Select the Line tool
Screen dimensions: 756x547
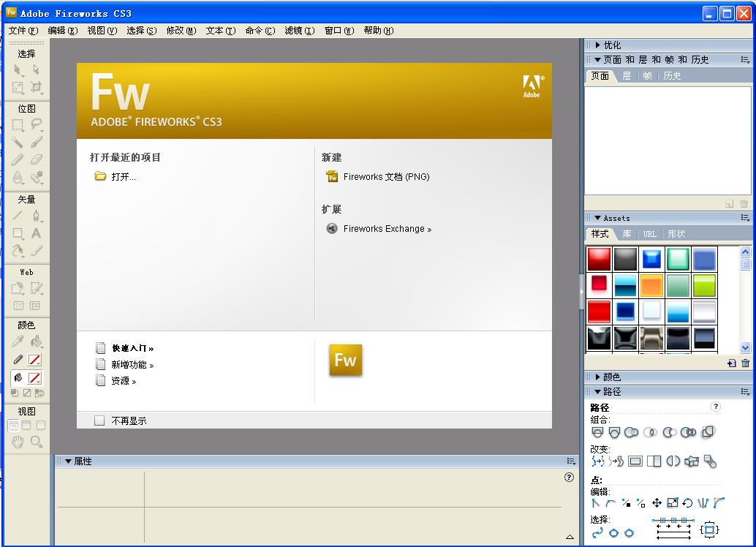(18, 215)
